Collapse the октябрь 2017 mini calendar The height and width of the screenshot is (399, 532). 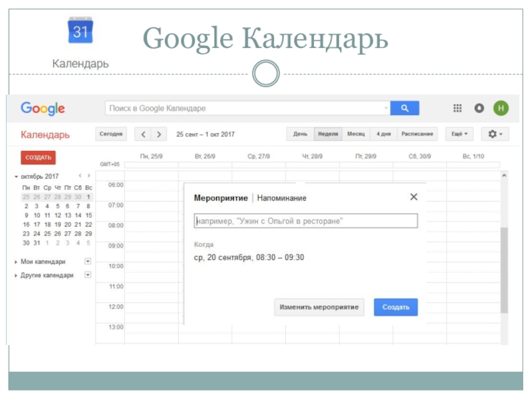[16, 176]
